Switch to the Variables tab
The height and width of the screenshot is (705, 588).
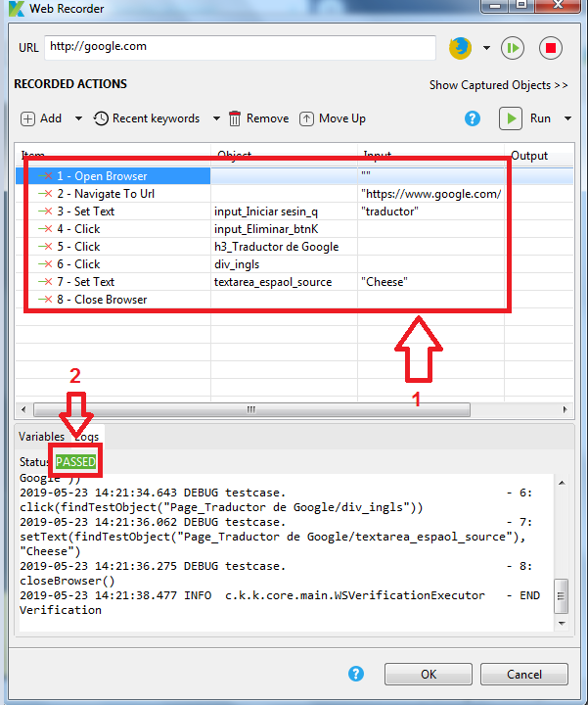[41, 436]
